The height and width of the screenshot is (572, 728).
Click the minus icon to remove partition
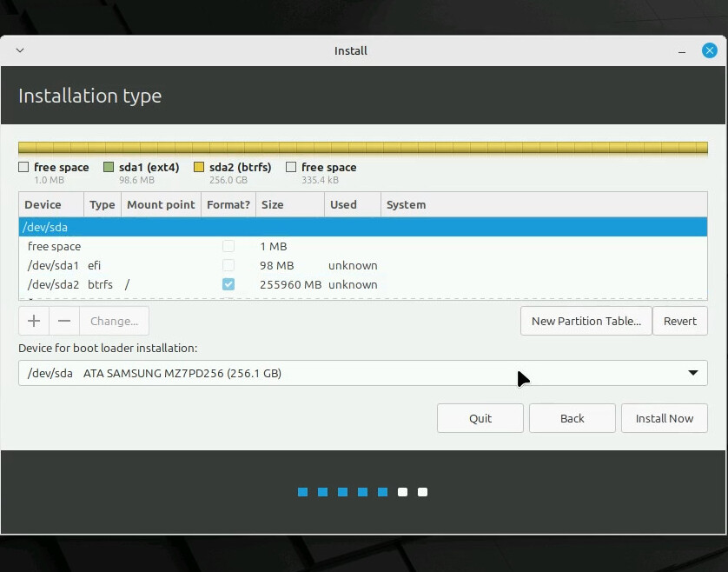(64, 321)
